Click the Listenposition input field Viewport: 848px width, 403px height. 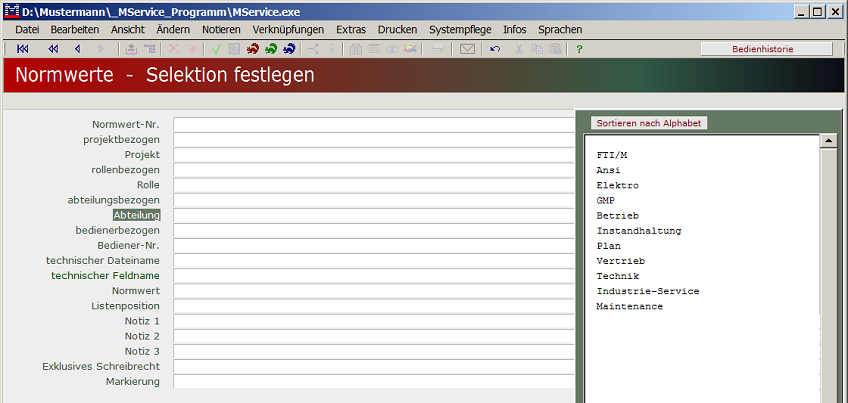(x=373, y=306)
